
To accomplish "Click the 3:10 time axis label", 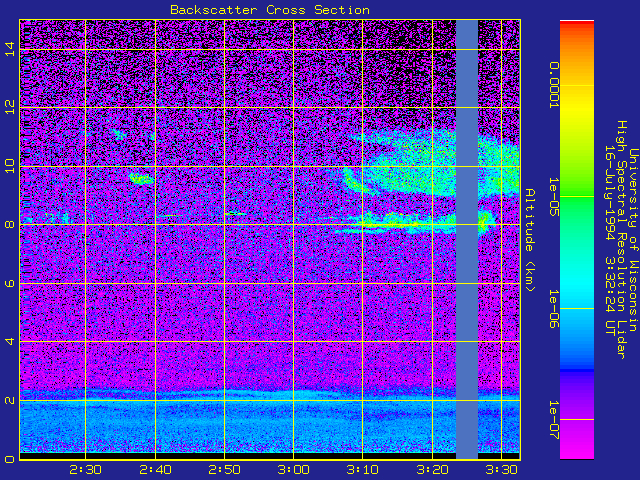I will 362,470.
